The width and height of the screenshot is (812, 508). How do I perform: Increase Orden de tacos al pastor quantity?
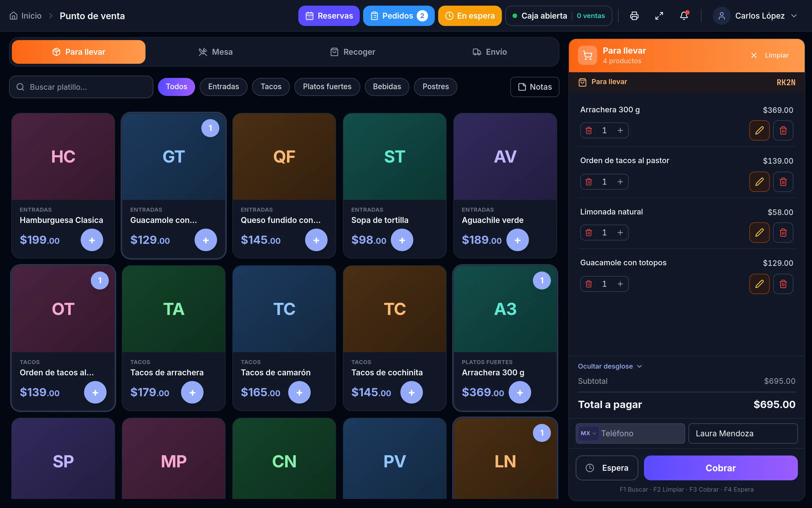pyautogui.click(x=620, y=182)
